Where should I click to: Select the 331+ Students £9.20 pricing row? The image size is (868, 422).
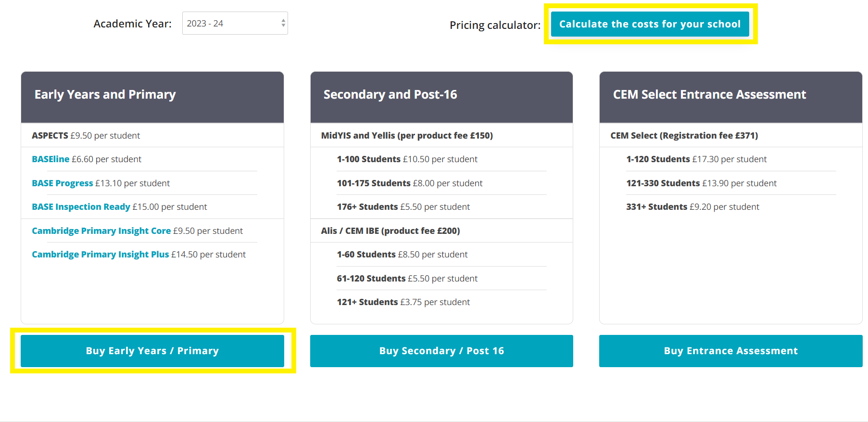coord(692,207)
